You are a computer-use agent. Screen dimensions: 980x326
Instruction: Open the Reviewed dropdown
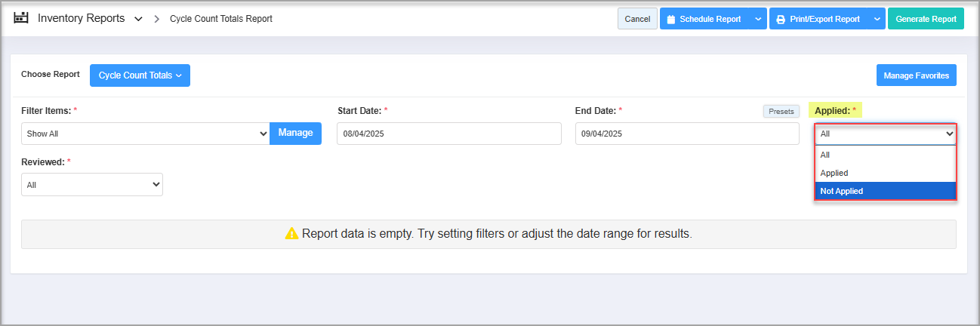tap(92, 184)
